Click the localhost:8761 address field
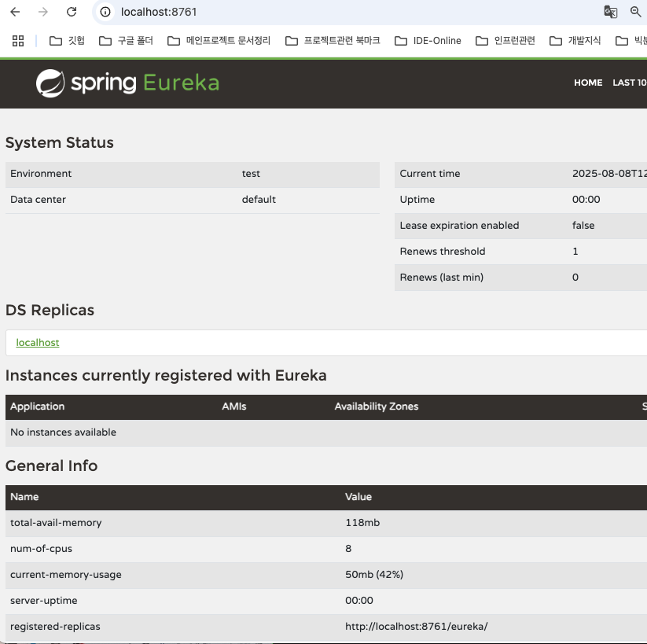The height and width of the screenshot is (644, 647). 159,12
